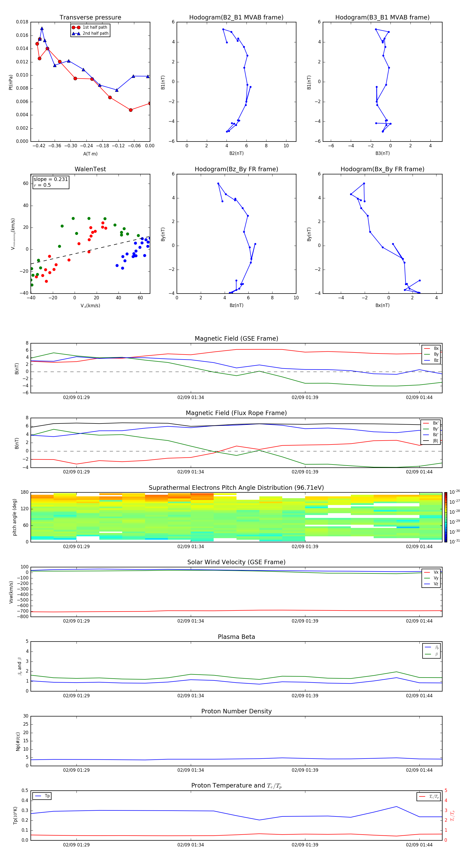Click "02/09 01:39" tick under Proton Number Density plot

305,770
